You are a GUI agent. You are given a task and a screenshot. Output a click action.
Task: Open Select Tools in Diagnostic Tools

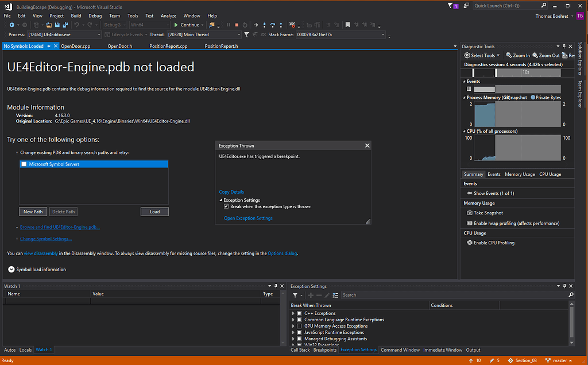tap(483, 55)
